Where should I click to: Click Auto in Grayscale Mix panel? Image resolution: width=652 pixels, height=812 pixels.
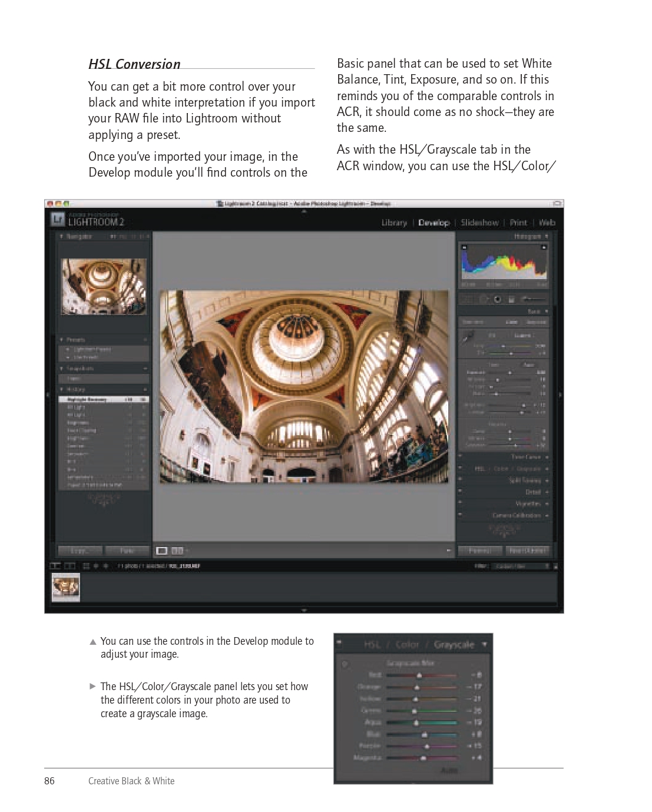(449, 771)
